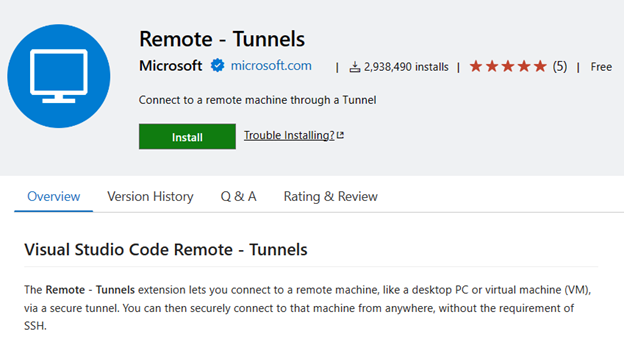This screenshot has width=624, height=362.
Task: Click the 'Connect to a remote machine through a Tunnel' description
Action: 257,100
